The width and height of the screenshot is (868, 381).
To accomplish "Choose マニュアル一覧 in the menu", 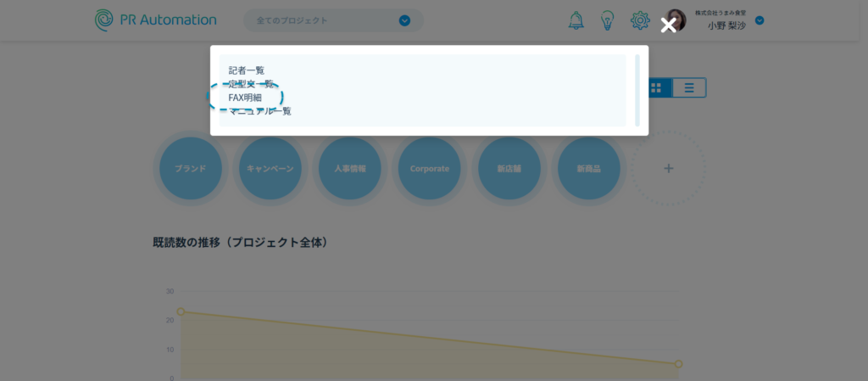I will [260, 111].
